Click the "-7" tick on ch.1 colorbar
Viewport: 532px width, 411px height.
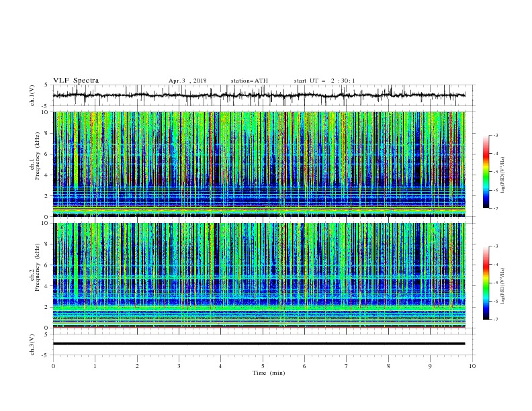click(x=496, y=208)
